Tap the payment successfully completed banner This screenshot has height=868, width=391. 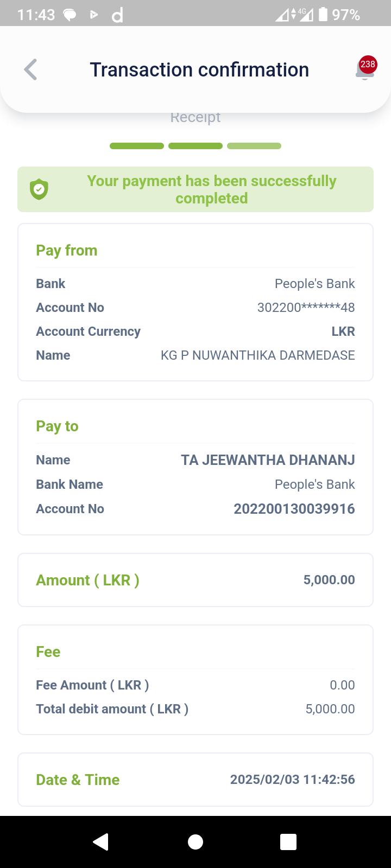[211, 189]
